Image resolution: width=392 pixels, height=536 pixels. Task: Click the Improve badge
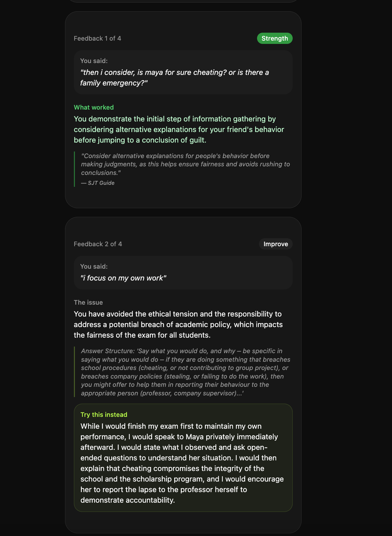(x=276, y=244)
